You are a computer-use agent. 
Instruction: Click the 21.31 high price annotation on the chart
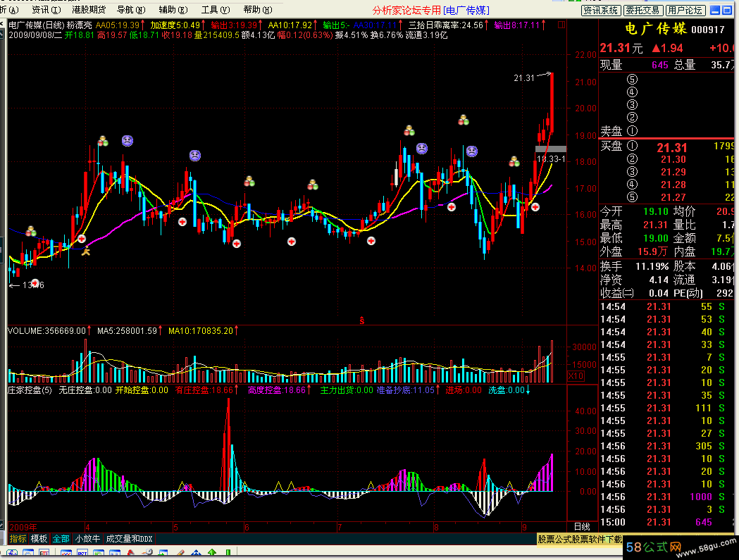[x=524, y=77]
